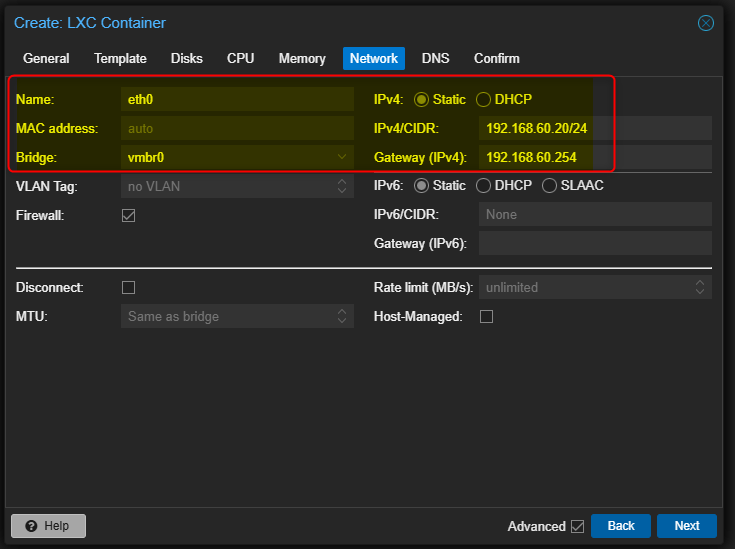Expand the Bridge vmbr0 dropdown
This screenshot has height=549, width=735.
[342, 157]
